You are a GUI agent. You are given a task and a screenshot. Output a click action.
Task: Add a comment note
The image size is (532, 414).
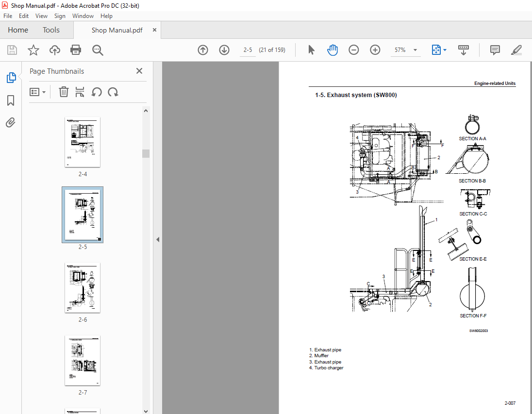pyautogui.click(x=495, y=50)
